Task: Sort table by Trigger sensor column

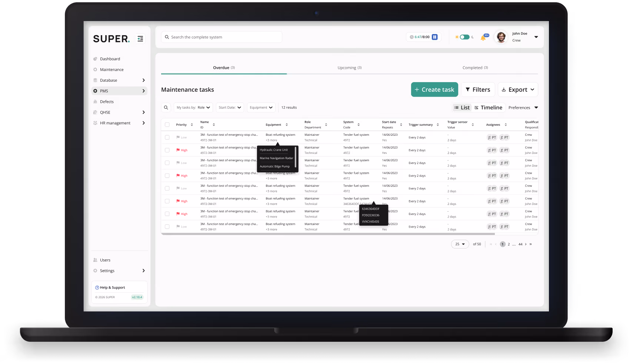Action: [x=473, y=125]
